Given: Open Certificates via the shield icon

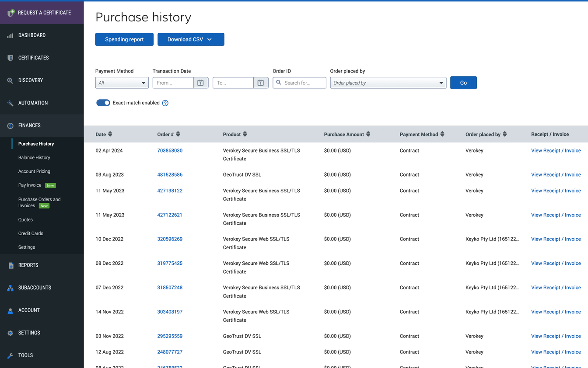Looking at the screenshot, I should [x=10, y=58].
